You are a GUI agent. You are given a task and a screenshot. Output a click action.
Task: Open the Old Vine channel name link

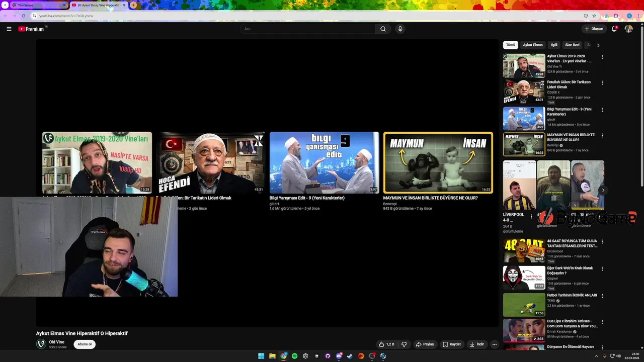[56, 342]
